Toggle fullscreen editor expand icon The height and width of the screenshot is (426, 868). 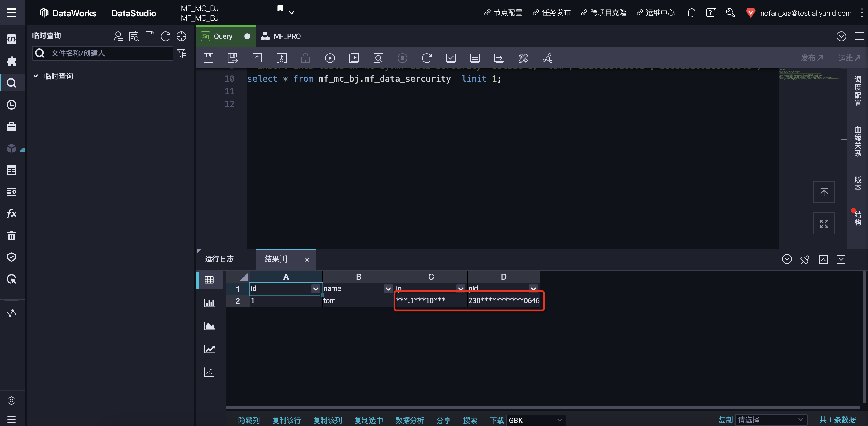click(824, 223)
